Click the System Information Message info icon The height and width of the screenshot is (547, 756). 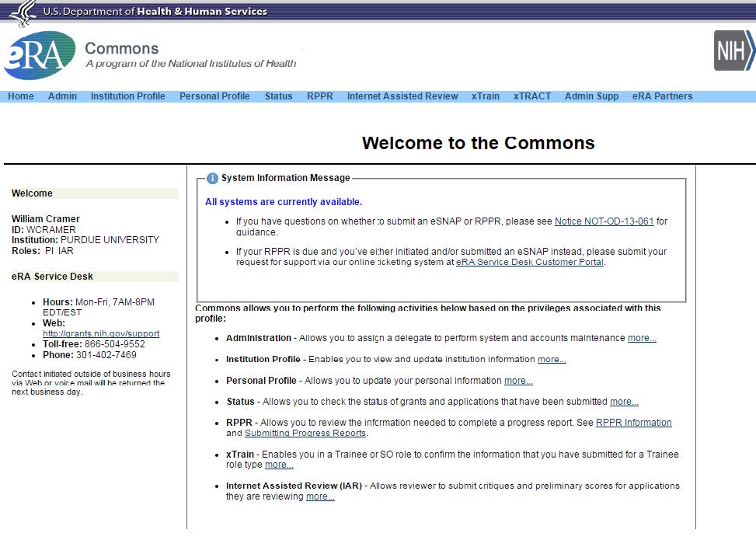coord(212,178)
